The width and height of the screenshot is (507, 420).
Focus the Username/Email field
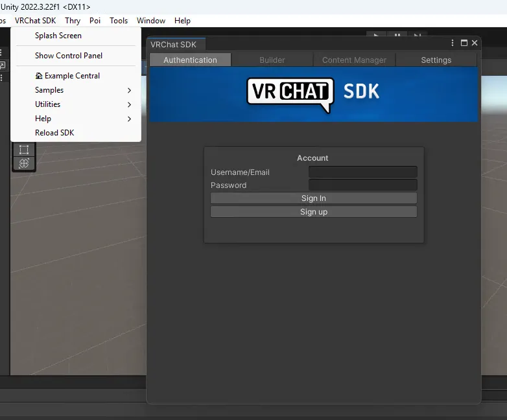363,172
